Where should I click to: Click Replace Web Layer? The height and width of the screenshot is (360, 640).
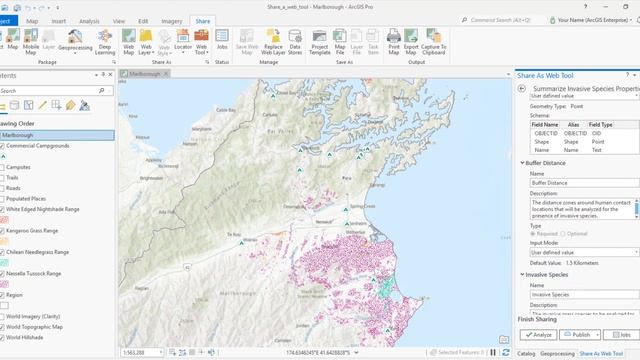tap(273, 42)
